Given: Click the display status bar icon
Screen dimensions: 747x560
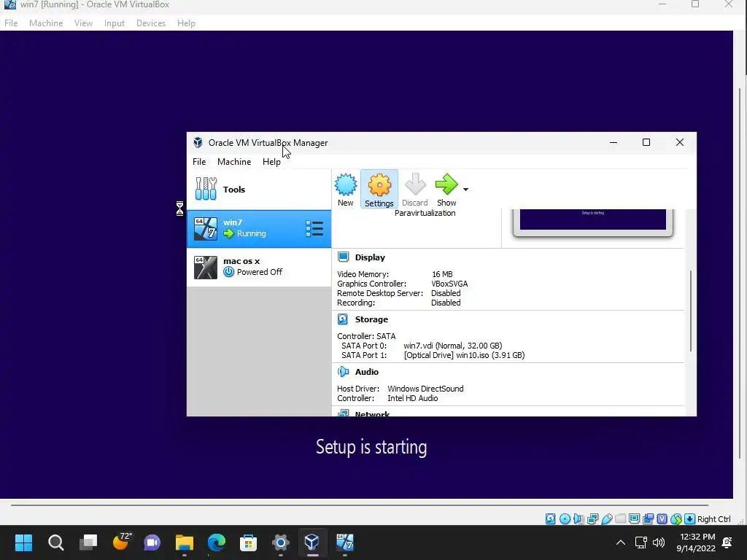Looking at the screenshot, I should 634,519.
